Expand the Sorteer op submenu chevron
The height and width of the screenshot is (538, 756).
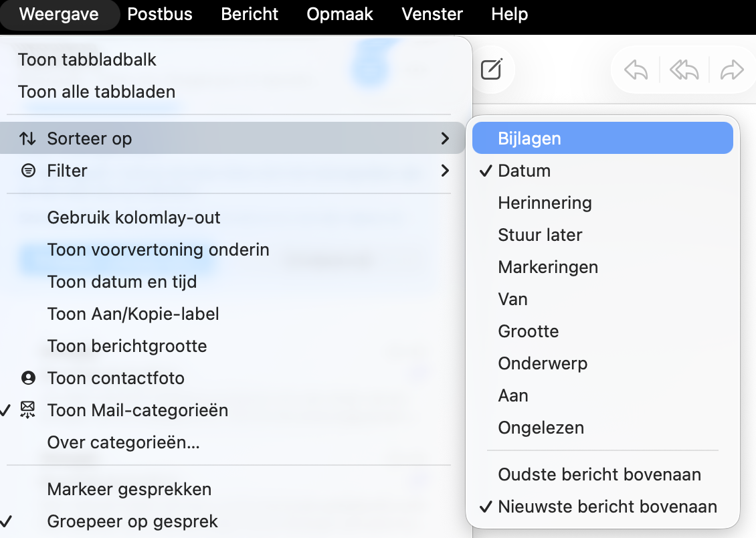click(x=446, y=139)
